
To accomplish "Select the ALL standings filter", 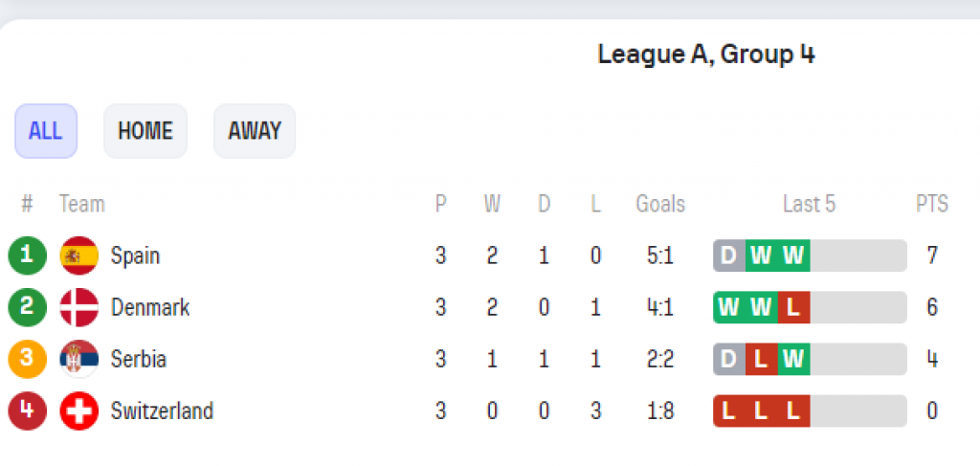I will click(x=45, y=131).
